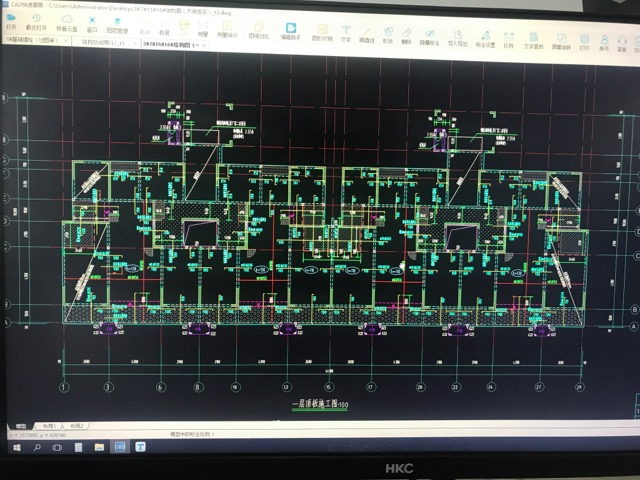The width and height of the screenshot is (640, 480).
Task: Open File Explorer from the taskbar
Action: [x=99, y=447]
